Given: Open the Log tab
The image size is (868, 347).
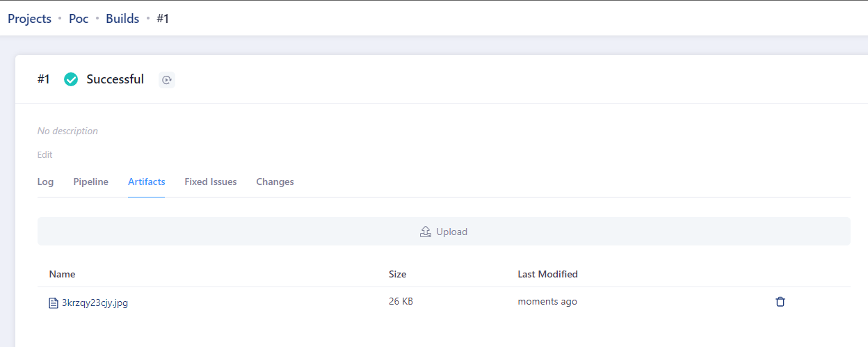Looking at the screenshot, I should coord(45,181).
